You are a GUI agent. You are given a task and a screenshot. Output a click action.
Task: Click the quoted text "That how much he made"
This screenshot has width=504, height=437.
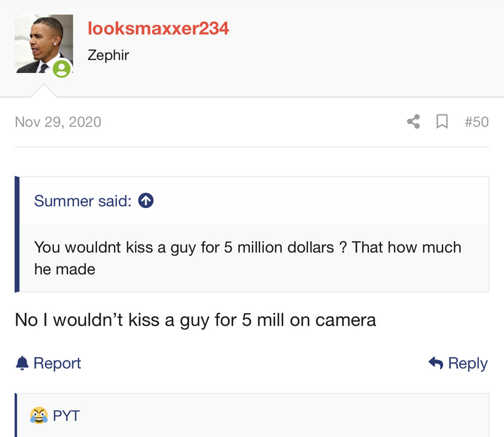[x=247, y=258]
